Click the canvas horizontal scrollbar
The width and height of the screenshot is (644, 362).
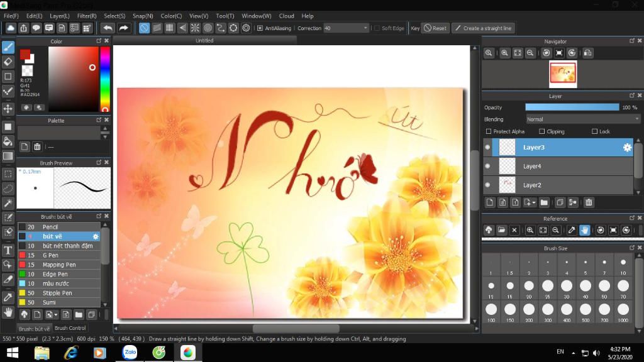pyautogui.click(x=296, y=329)
